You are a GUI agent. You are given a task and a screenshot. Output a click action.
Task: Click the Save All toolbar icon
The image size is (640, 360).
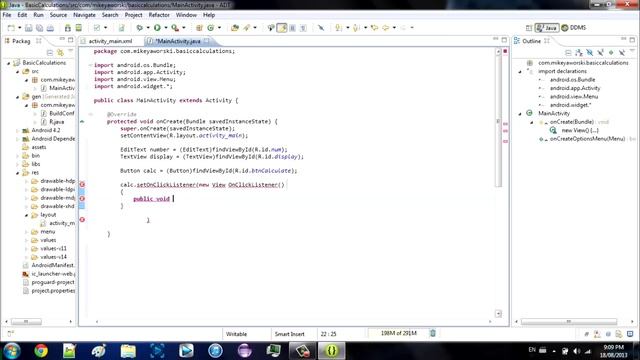pyautogui.click(x=40, y=28)
